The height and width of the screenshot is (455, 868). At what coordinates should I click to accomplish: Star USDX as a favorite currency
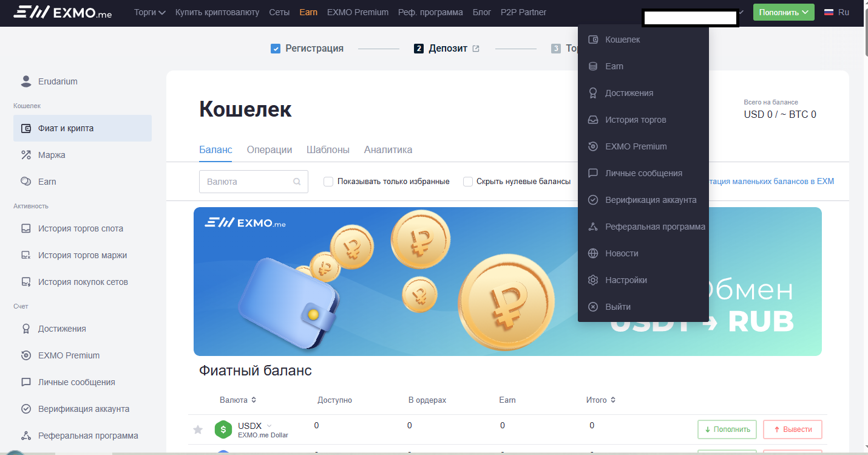(x=197, y=429)
